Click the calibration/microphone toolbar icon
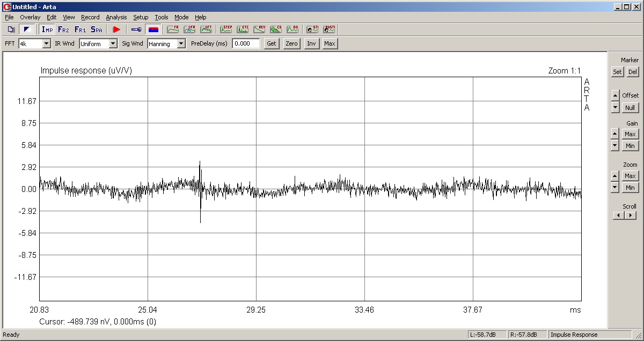Image resolution: width=644 pixels, height=341 pixels. pos(136,29)
